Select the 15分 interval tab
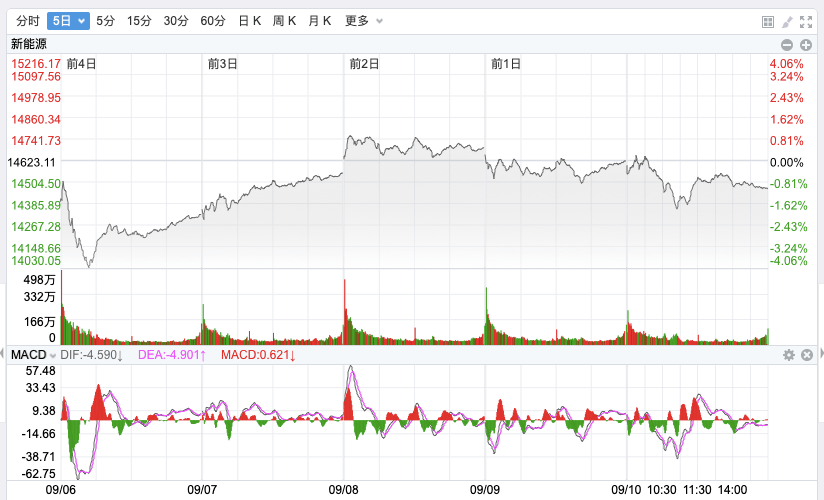Image resolution: width=824 pixels, height=500 pixels. coord(140,21)
